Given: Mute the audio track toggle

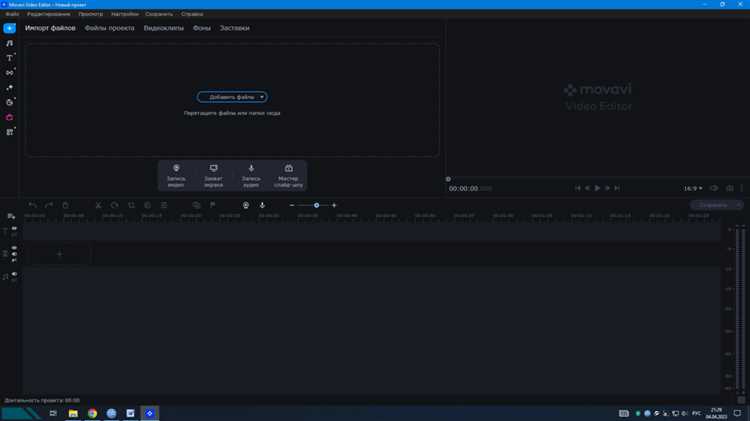Looking at the screenshot, I should (x=14, y=273).
